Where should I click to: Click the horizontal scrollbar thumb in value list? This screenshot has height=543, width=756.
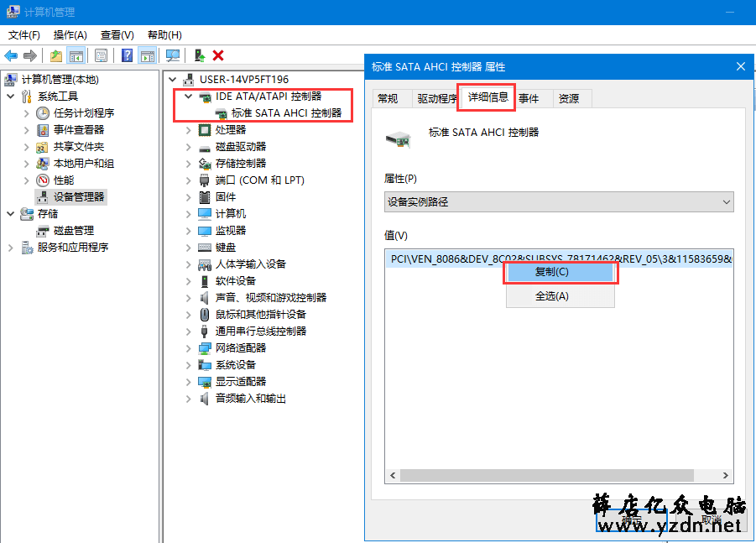pyautogui.click(x=547, y=476)
